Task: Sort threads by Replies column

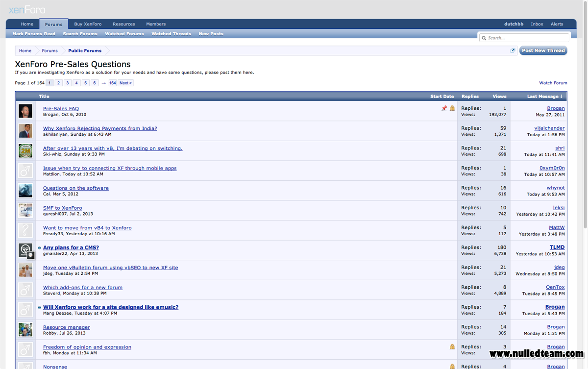Action: click(x=470, y=97)
